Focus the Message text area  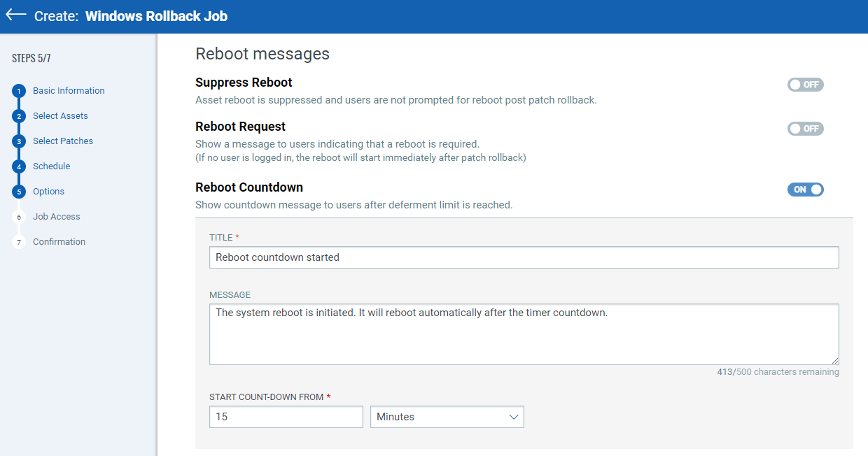pyautogui.click(x=524, y=334)
